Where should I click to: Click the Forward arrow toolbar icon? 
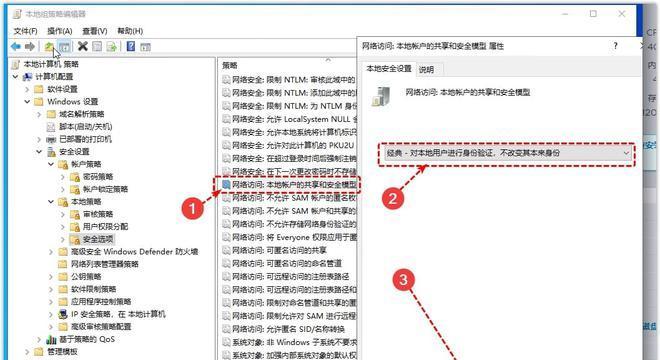tap(30, 46)
